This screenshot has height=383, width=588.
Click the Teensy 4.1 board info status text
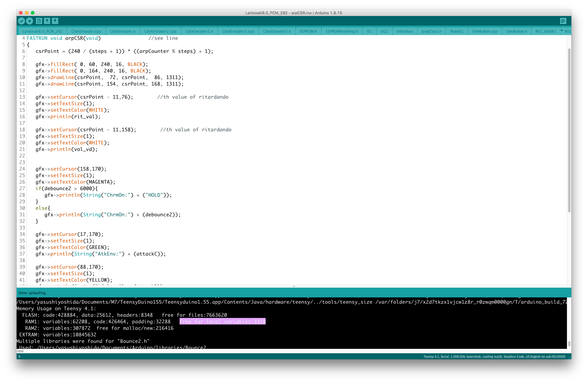(x=495, y=357)
